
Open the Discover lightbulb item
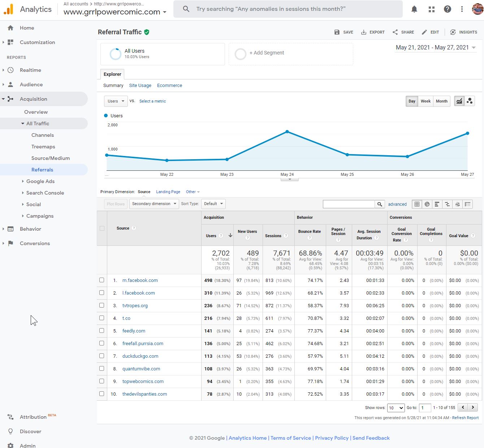point(25,431)
